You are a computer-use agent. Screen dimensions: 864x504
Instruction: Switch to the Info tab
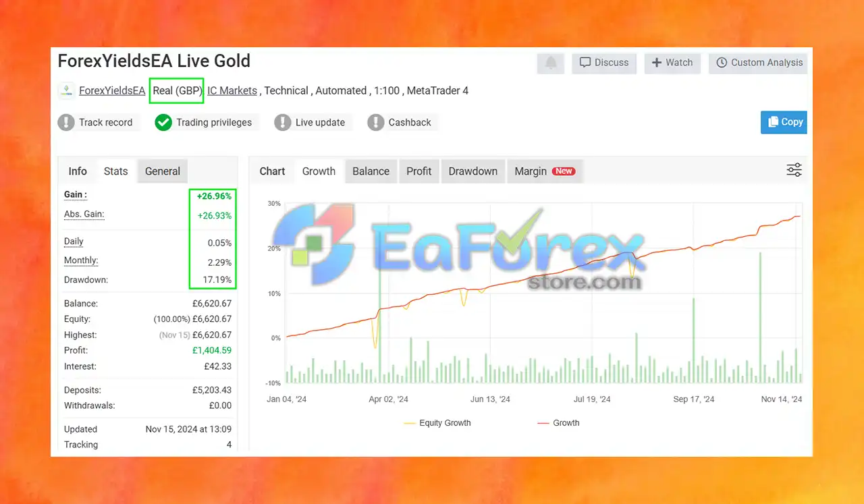(x=78, y=171)
